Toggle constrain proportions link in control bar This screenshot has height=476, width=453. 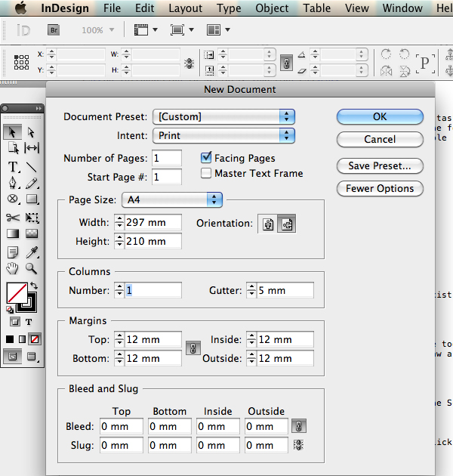point(286,63)
